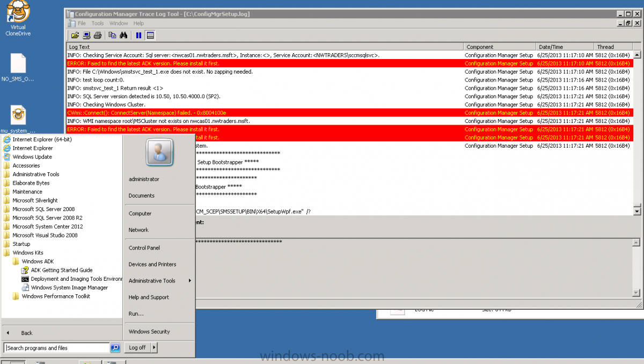Open the Tools menu
The width and height of the screenshot is (644, 364).
[x=98, y=23]
